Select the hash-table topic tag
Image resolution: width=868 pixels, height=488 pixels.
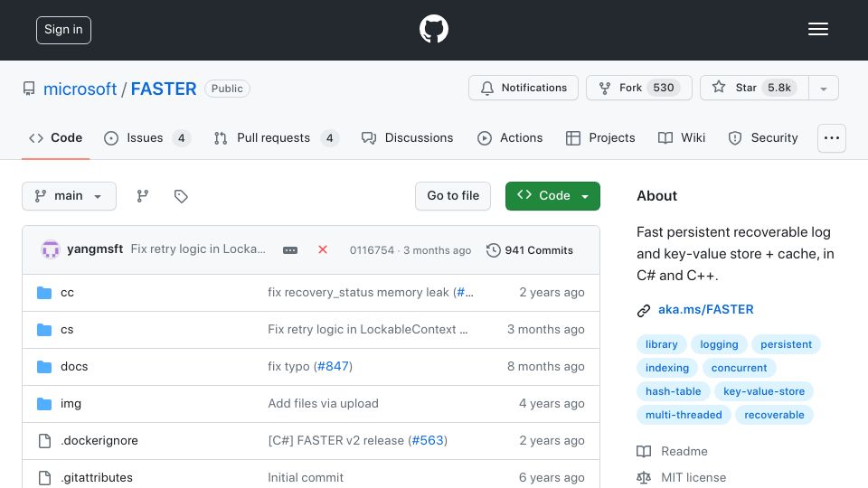[x=673, y=391]
